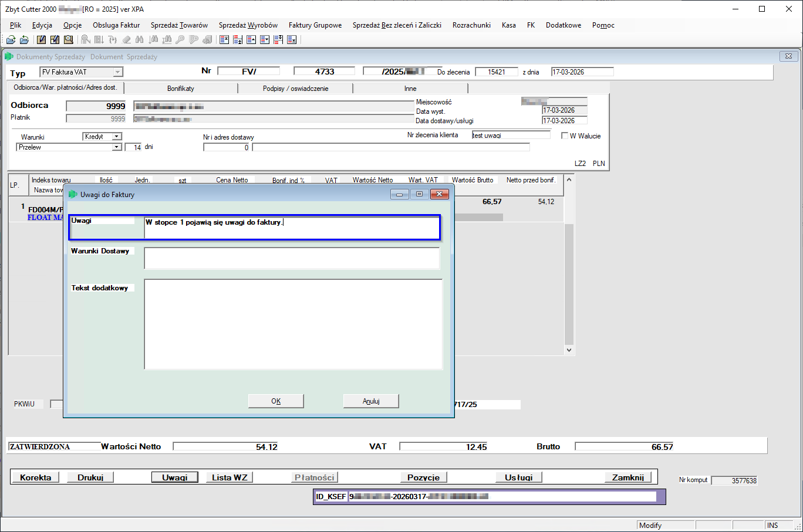Switch to the Bonifikaty tab

181,89
